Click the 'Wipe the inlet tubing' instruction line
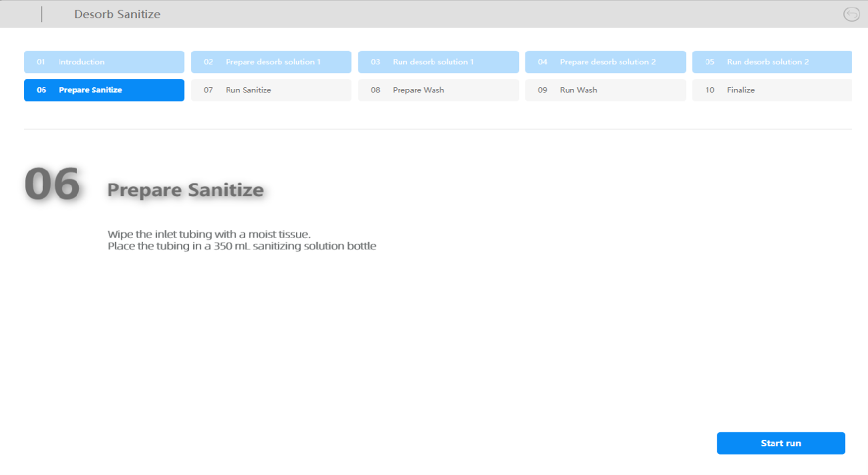The width and height of the screenshot is (868, 475). click(x=209, y=234)
